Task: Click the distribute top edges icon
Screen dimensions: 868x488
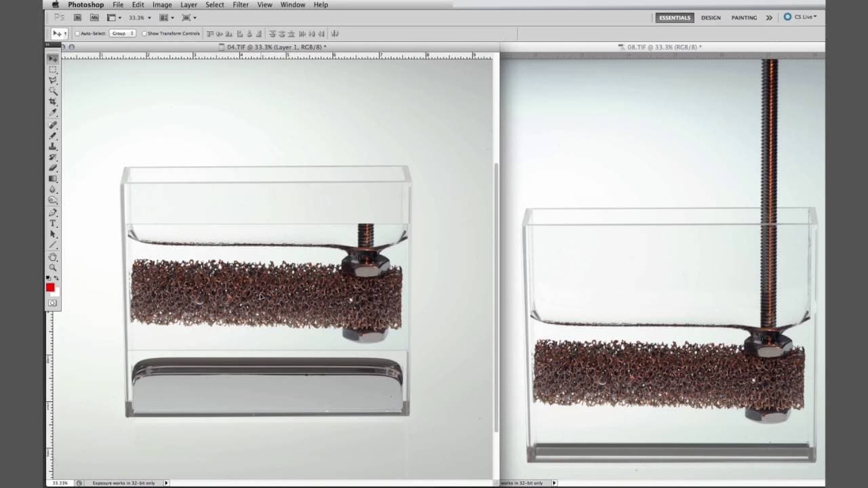Action: pos(273,33)
